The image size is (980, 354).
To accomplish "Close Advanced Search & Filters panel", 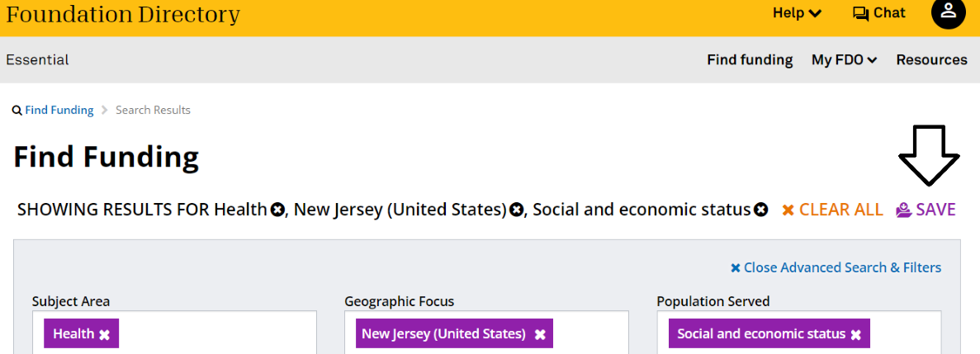I will pyautogui.click(x=836, y=267).
